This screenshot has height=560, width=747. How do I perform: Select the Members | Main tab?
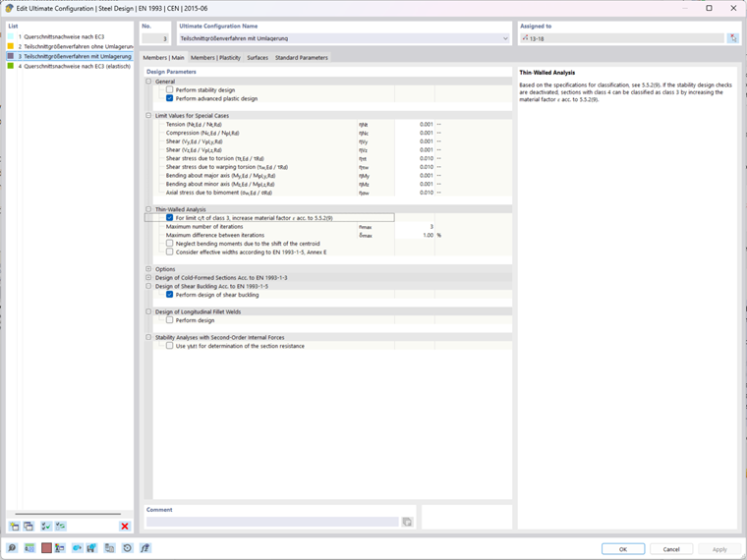163,58
